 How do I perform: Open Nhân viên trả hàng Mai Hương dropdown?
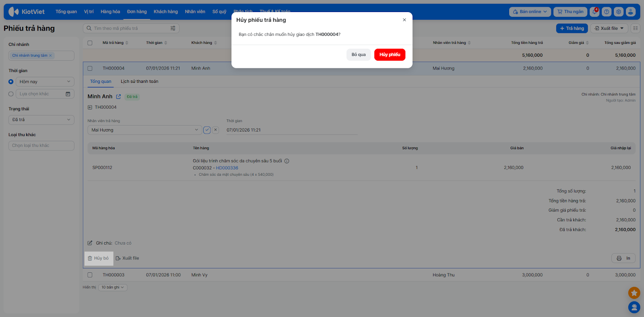(144, 130)
